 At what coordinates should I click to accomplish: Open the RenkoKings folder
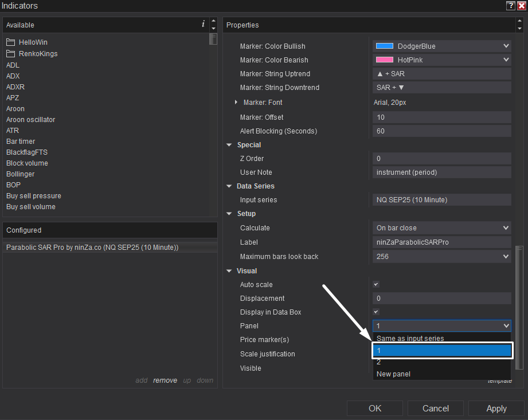coord(32,54)
